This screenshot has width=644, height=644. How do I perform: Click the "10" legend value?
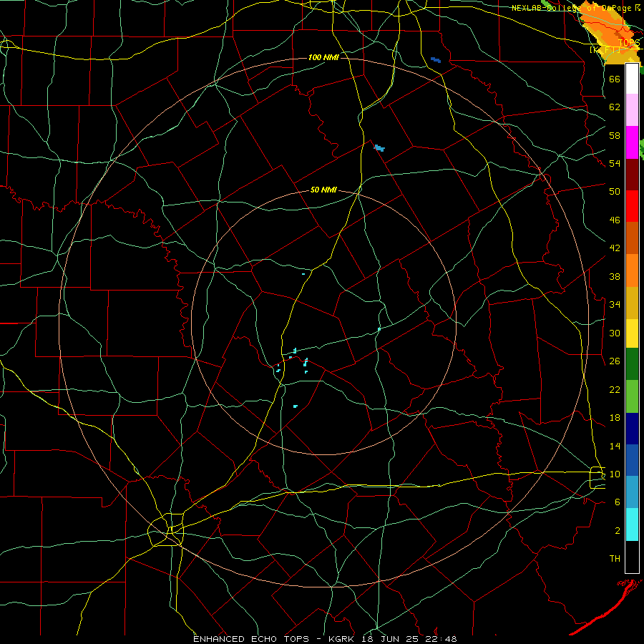(x=615, y=474)
